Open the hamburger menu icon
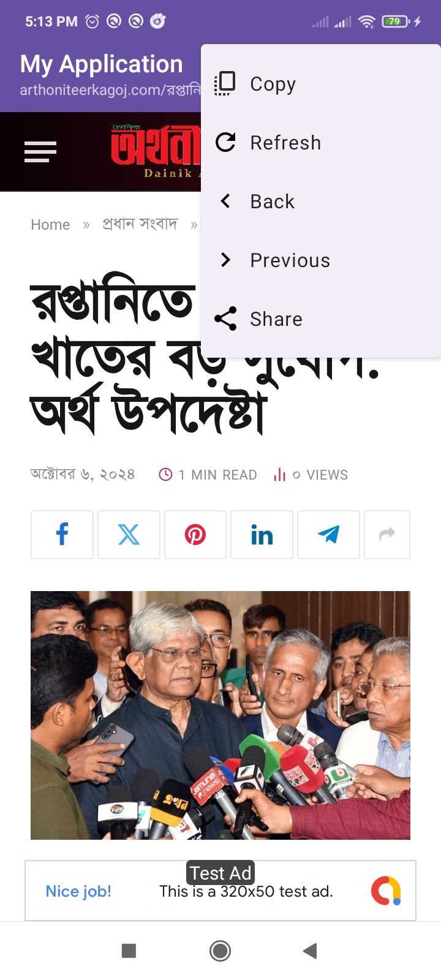This screenshot has height=980, width=441. tap(40, 151)
